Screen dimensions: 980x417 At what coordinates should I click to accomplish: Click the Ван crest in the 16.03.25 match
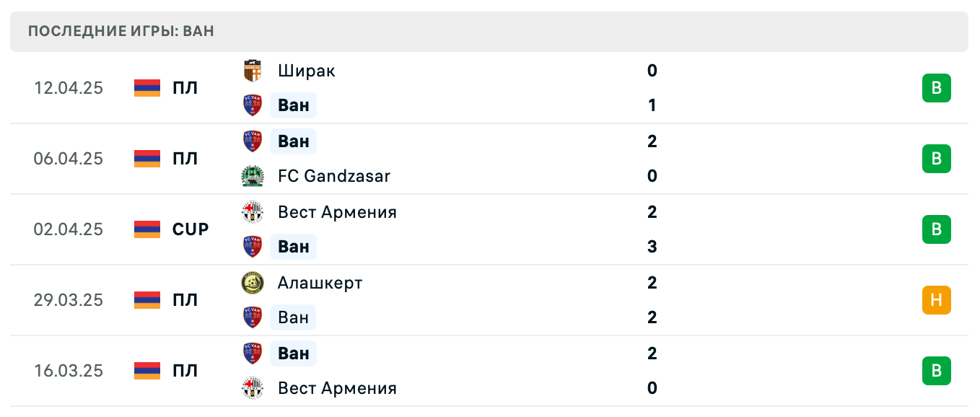[x=252, y=354]
